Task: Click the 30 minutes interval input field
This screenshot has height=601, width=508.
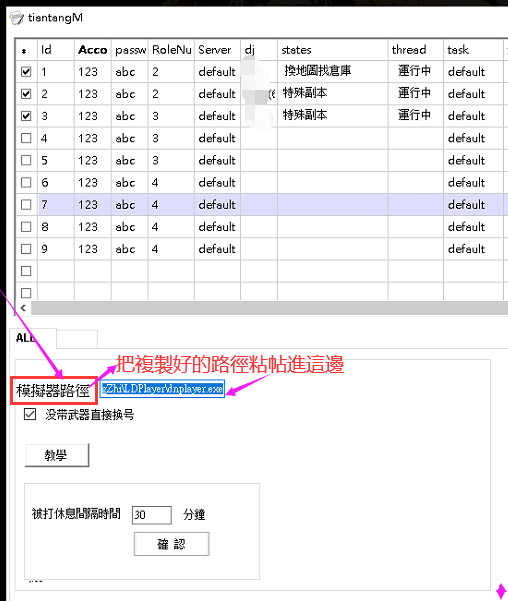Action: pyautogui.click(x=151, y=515)
